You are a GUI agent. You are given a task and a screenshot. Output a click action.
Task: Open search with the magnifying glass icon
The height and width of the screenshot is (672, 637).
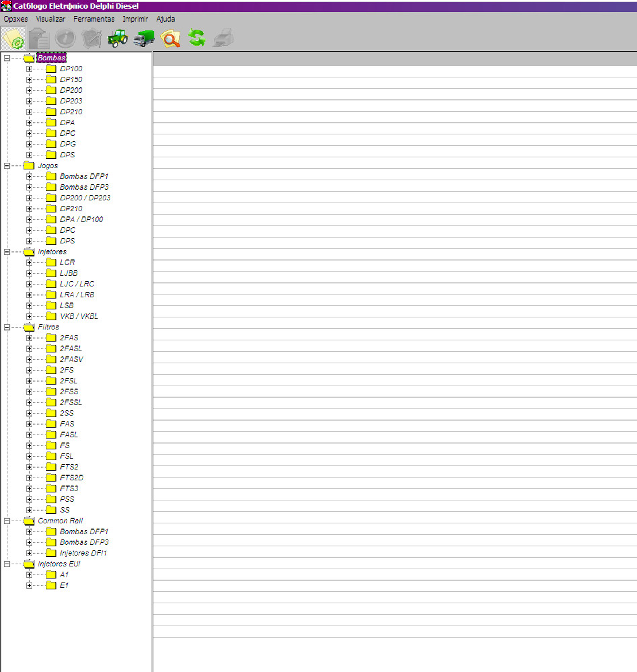tap(171, 38)
